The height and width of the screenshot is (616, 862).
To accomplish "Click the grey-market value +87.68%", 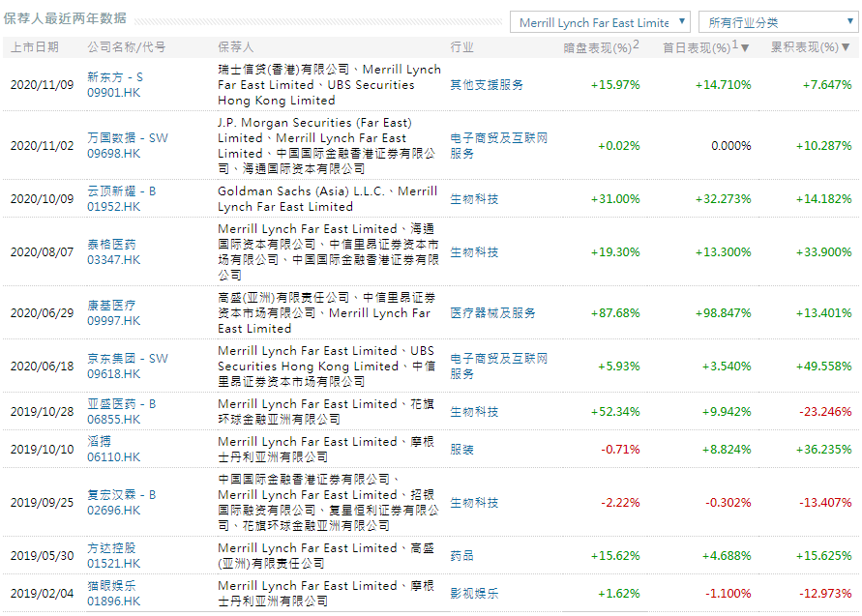I will tap(615, 312).
